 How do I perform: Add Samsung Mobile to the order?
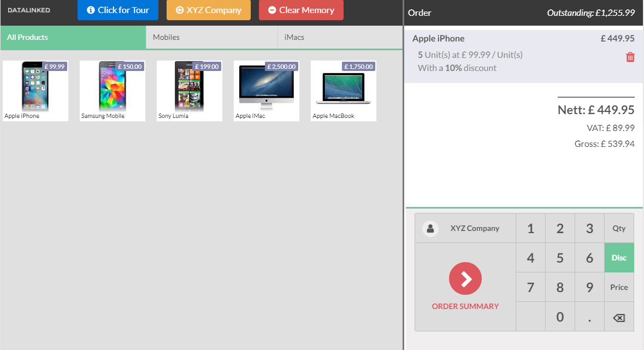pos(113,91)
